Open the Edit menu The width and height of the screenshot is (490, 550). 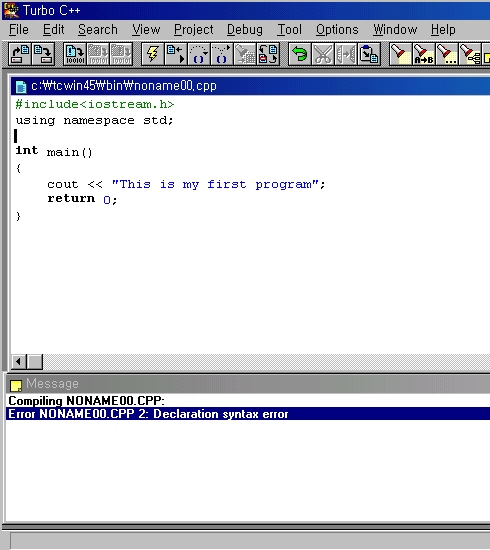coord(53,30)
